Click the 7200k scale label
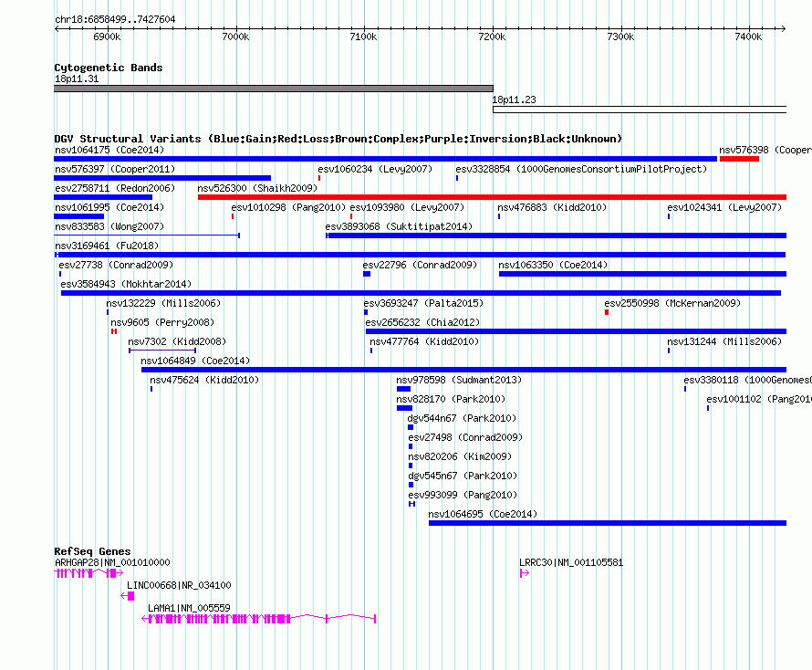Image resolution: width=812 pixels, height=670 pixels. [x=492, y=37]
